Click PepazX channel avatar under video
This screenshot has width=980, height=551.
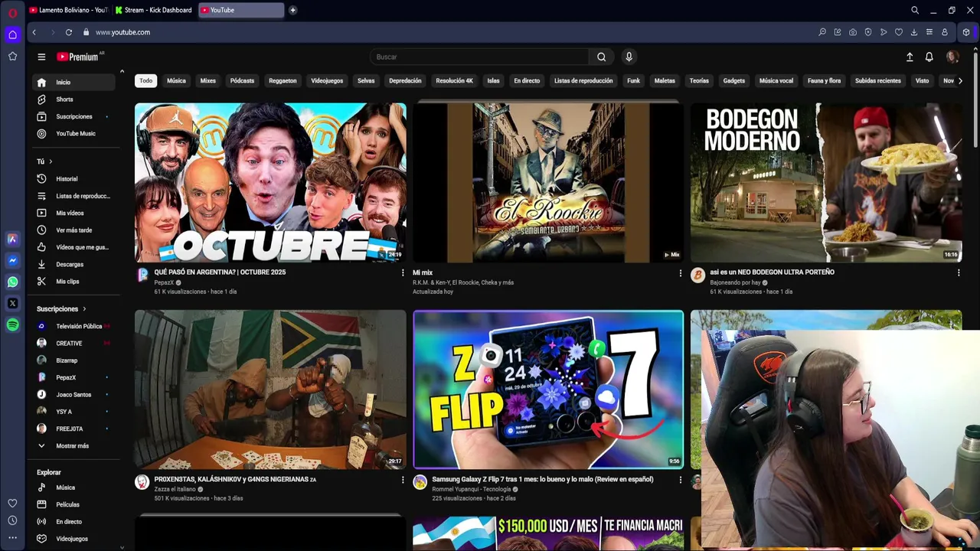click(x=142, y=275)
